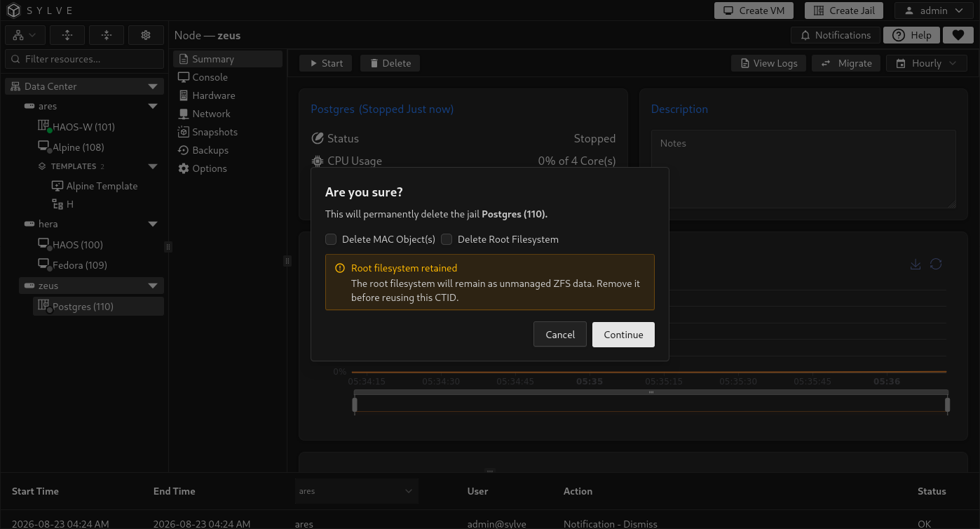Click the CPU Usage chip icon
The height and width of the screenshot is (529, 980).
click(x=318, y=161)
